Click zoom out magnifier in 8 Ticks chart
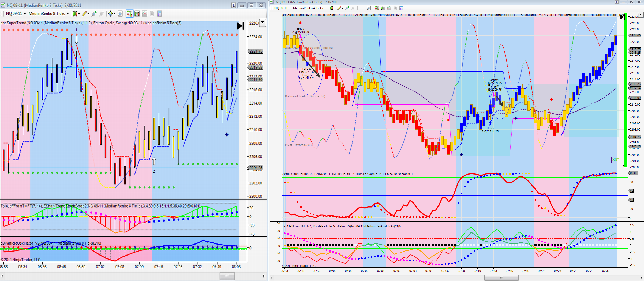 coord(101,14)
